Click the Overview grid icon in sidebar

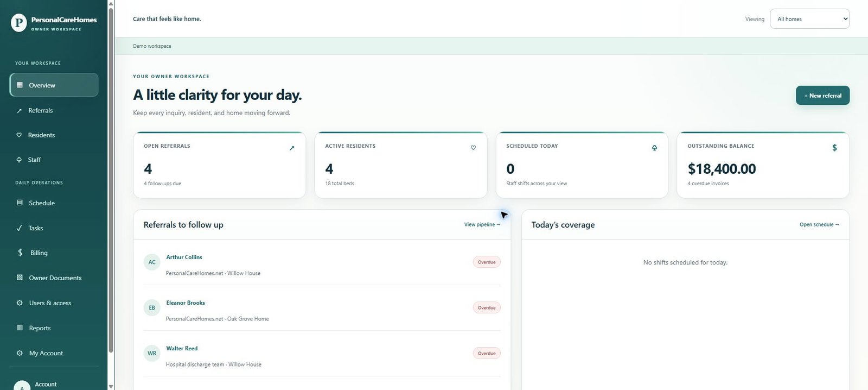[x=20, y=85]
